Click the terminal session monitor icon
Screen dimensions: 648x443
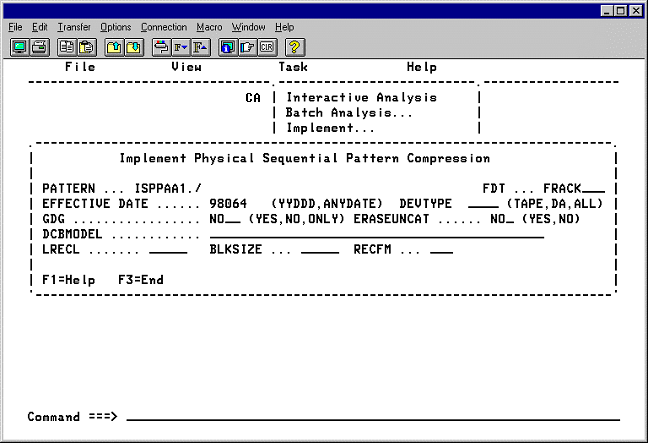[x=19, y=47]
